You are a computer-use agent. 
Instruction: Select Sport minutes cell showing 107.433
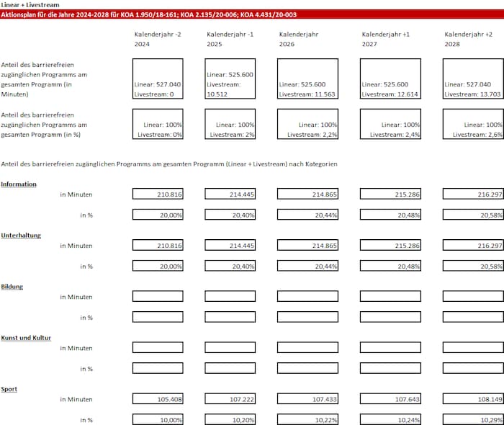pyautogui.click(x=307, y=399)
